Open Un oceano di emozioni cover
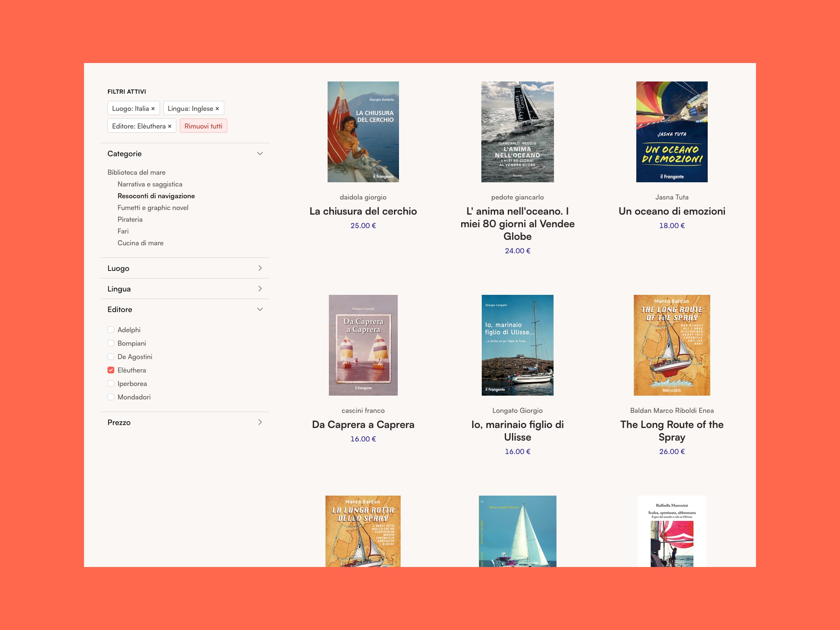Screen dimensions: 840x630 point(672,132)
